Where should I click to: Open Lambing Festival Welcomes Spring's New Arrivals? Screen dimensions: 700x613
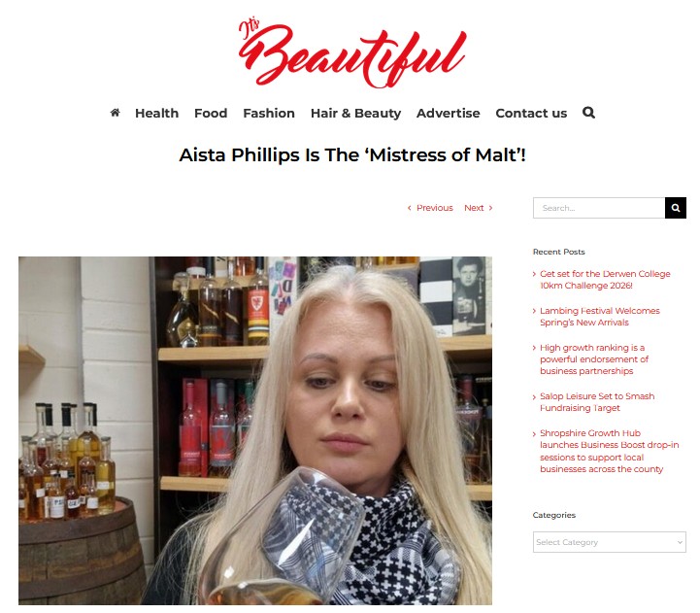(600, 317)
